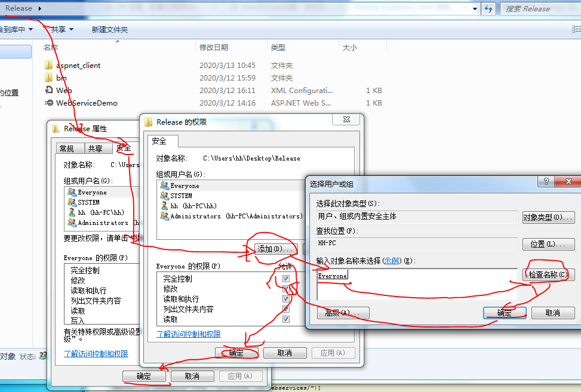Open Advanced button in Select Users dialog
This screenshot has width=581, height=392.
[343, 313]
